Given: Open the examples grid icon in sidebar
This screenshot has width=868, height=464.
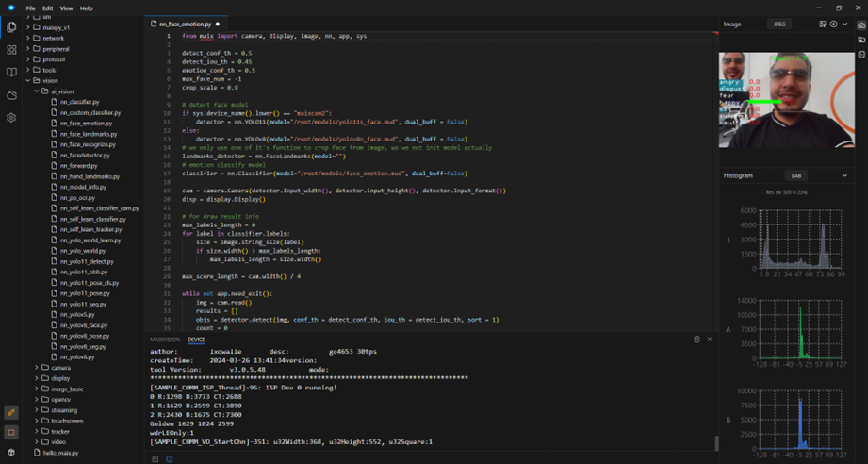Looking at the screenshot, I should [x=11, y=50].
